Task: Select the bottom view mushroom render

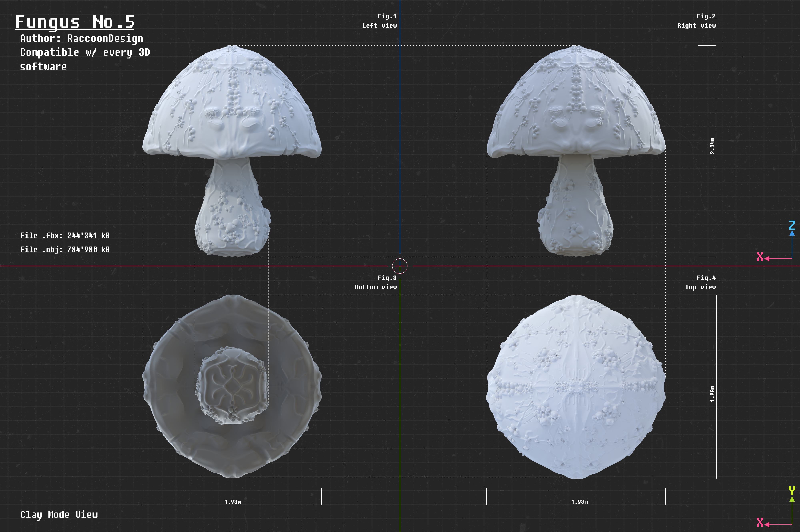Action: click(232, 386)
